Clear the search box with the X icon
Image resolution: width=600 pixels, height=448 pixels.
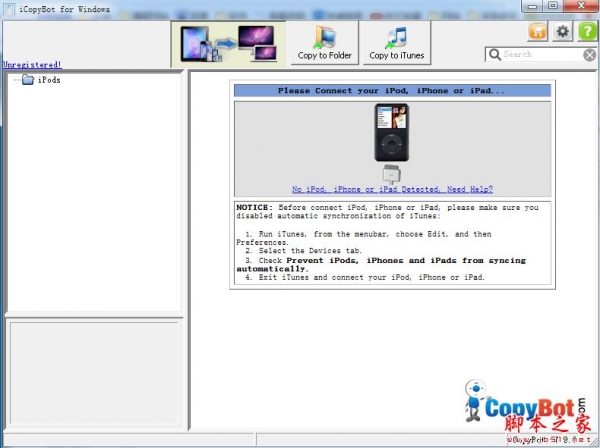coord(590,55)
